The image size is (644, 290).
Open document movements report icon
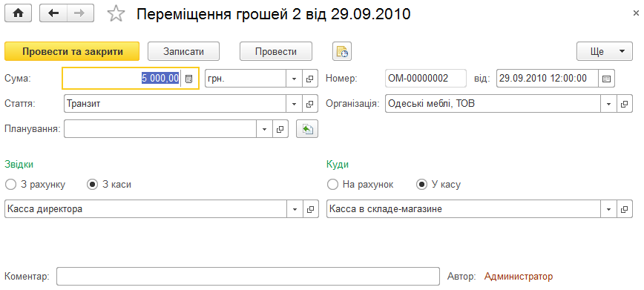coord(342,52)
